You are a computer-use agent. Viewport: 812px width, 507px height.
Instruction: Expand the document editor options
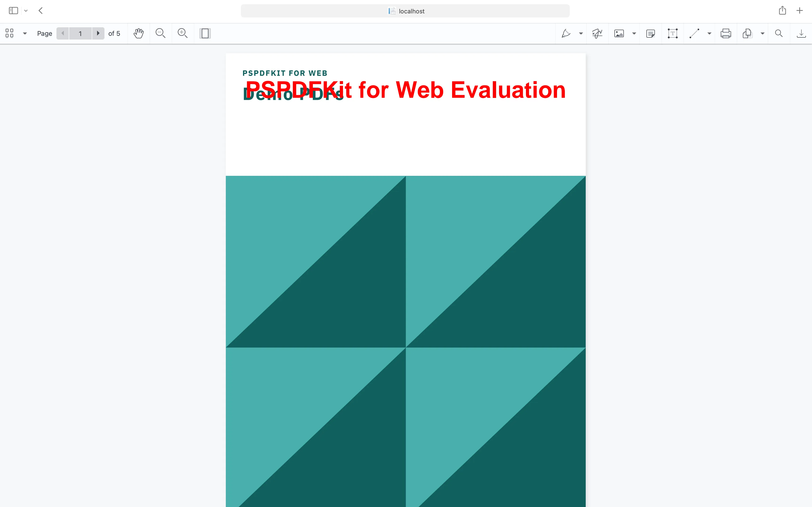click(763, 33)
